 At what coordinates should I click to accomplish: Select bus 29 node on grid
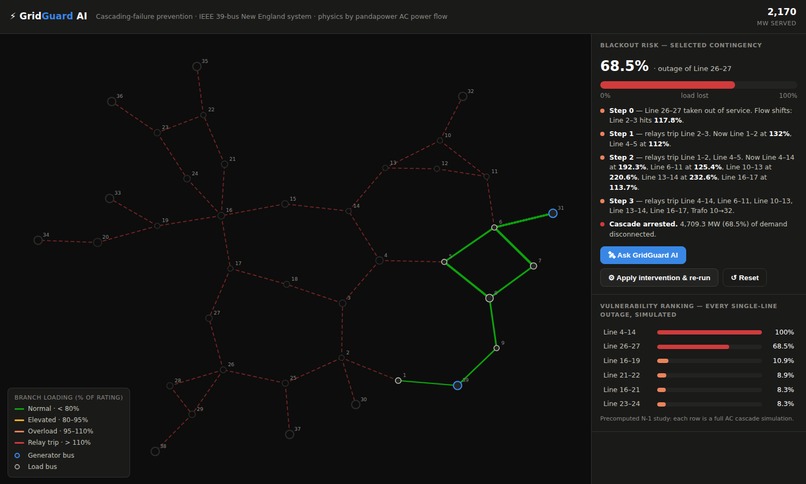tap(192, 414)
